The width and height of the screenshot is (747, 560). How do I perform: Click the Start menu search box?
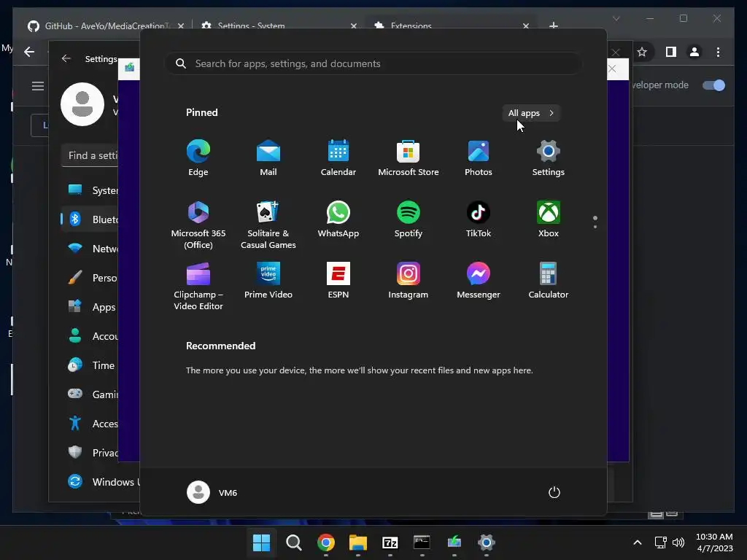(373, 63)
